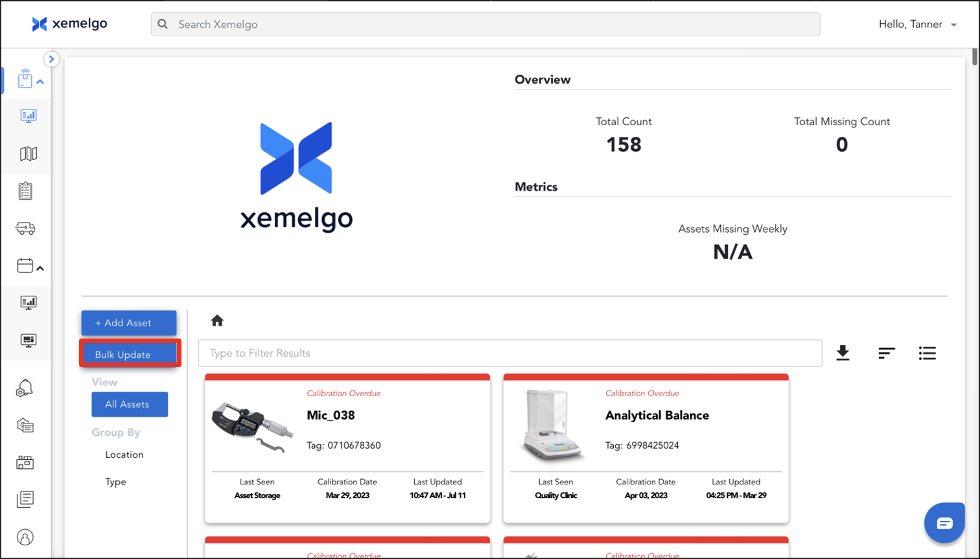
Task: Click the Total Count value 158
Action: coord(624,145)
